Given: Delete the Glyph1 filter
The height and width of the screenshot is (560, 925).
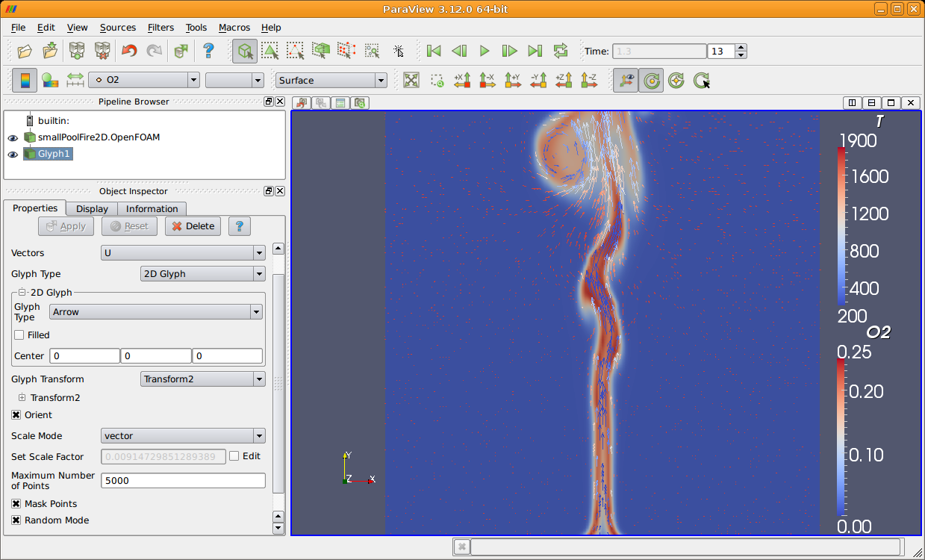Looking at the screenshot, I should tap(193, 225).
